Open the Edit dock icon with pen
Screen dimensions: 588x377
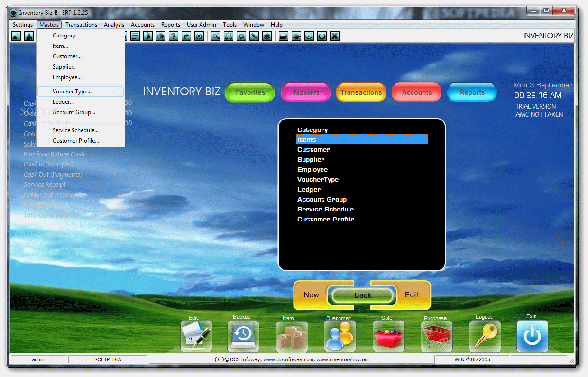[x=196, y=336]
